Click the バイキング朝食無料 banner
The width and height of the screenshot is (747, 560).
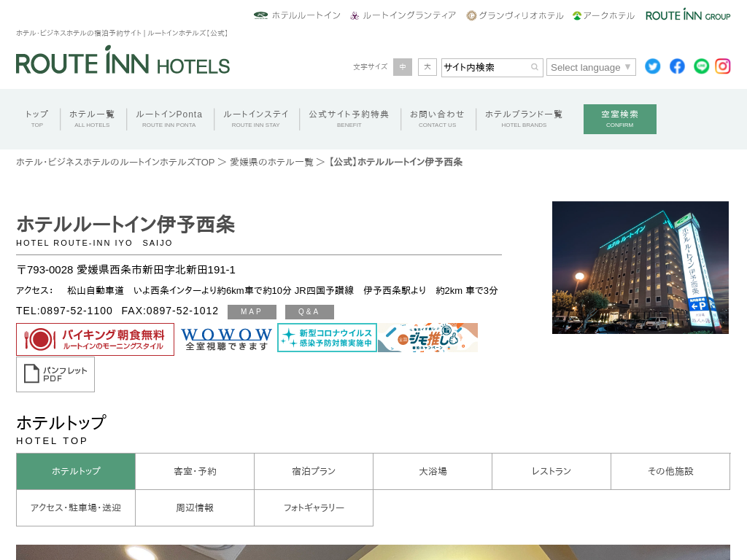(x=96, y=340)
